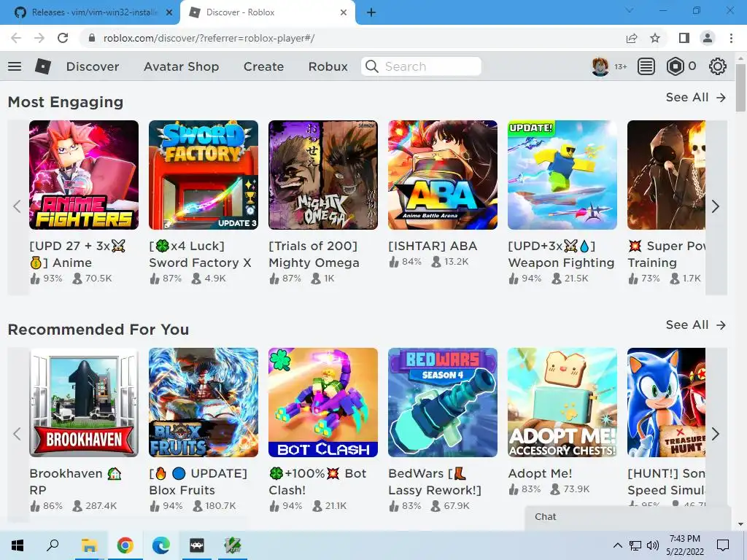Show next Most Engaging games
This screenshot has width=747, height=560.
click(716, 206)
